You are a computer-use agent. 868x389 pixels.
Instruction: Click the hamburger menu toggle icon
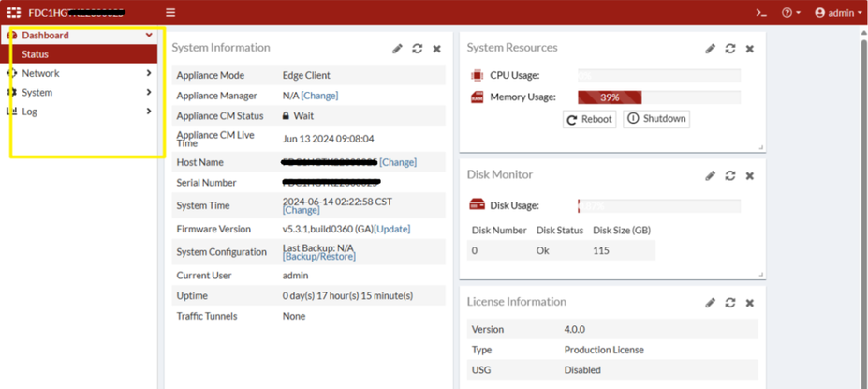tap(170, 12)
